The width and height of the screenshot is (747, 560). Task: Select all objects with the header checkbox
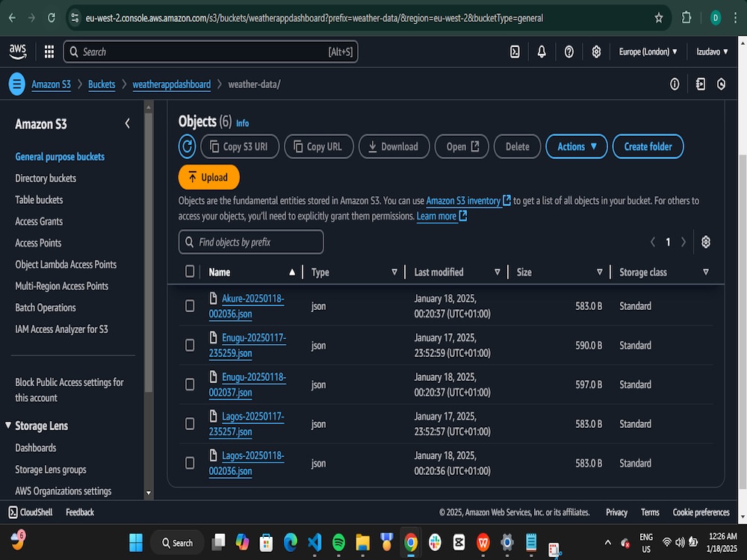tap(190, 272)
